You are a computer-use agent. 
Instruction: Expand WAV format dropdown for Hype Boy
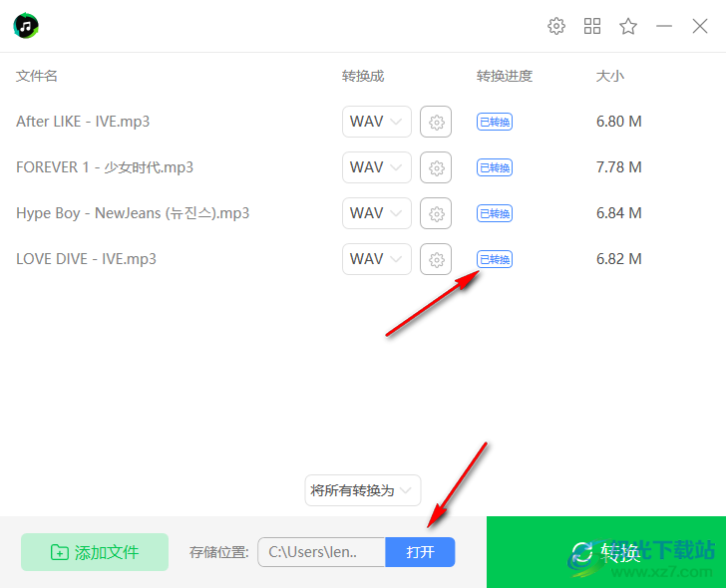coord(377,213)
